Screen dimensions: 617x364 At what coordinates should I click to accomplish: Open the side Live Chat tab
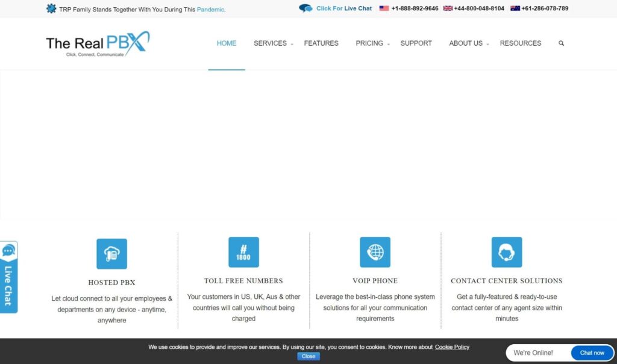tap(8, 277)
